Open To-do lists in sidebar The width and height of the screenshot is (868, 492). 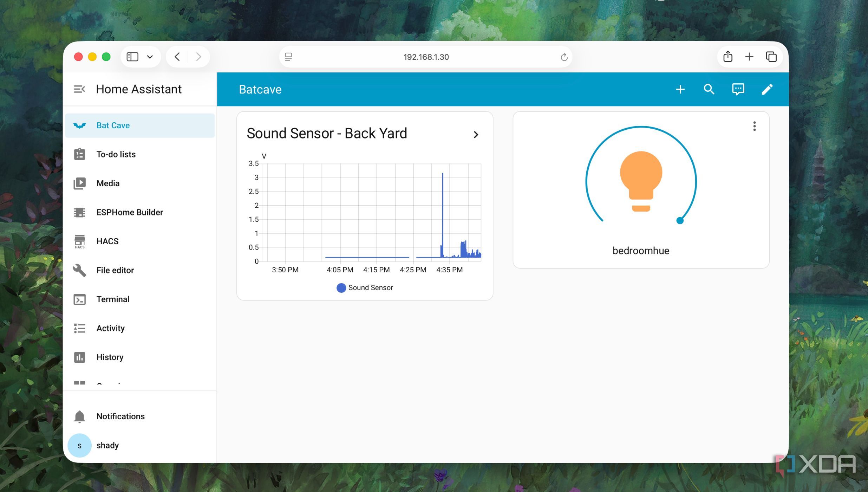click(x=140, y=154)
